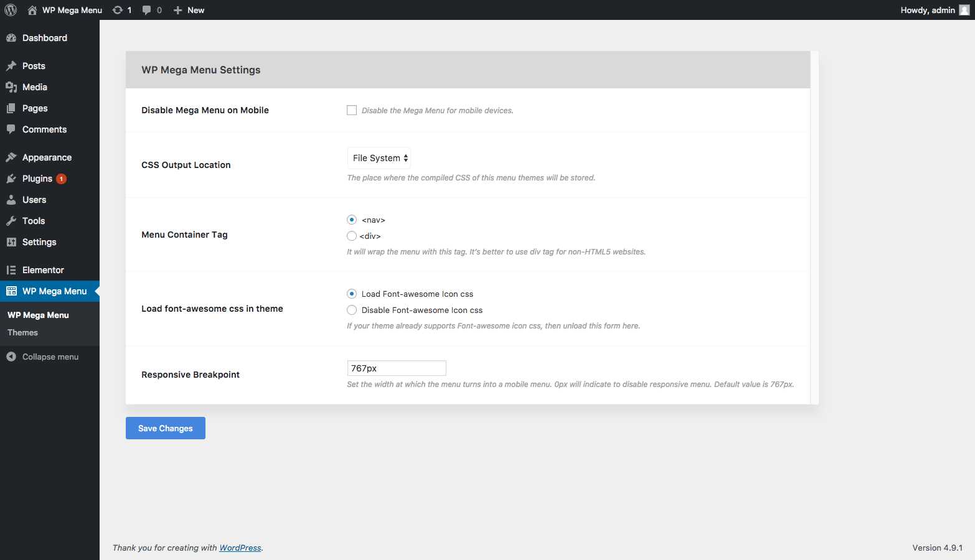Click the Menu Container Tag label
The height and width of the screenshot is (560, 975).
[x=184, y=235]
